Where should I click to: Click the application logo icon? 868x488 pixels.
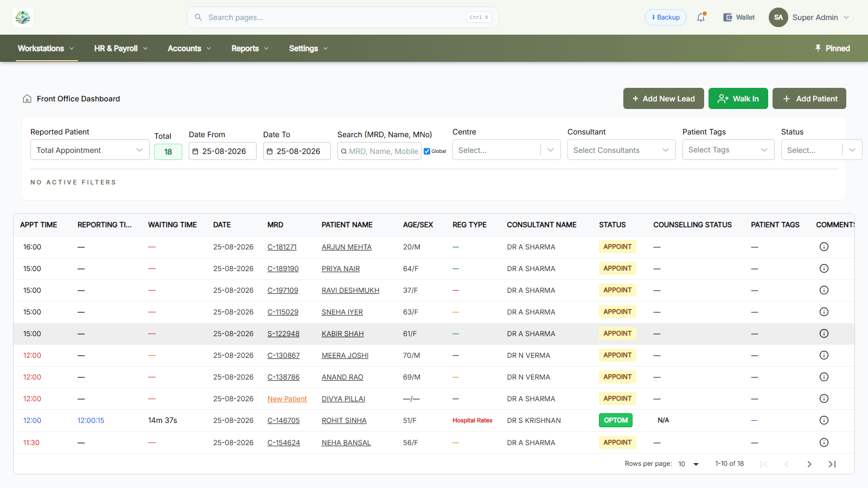(23, 17)
